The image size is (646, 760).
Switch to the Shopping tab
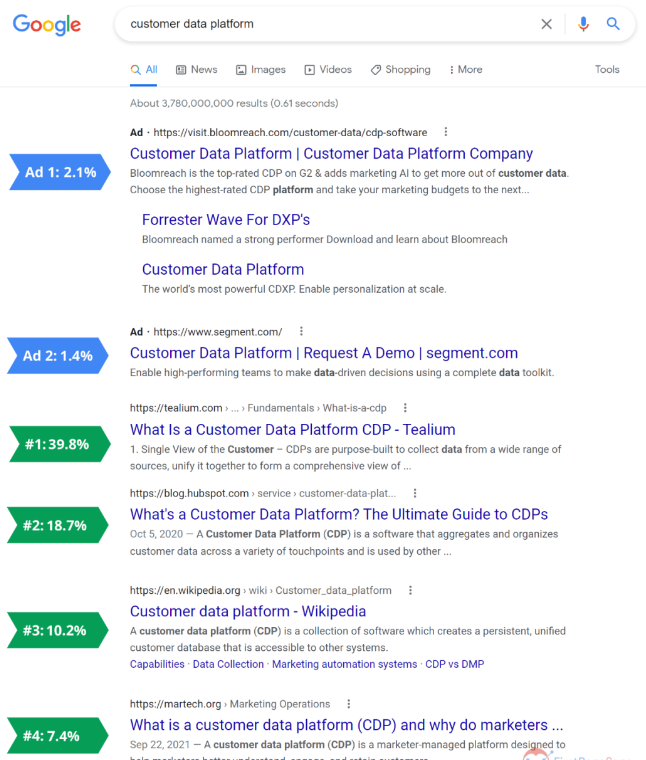pyautogui.click(x=401, y=70)
